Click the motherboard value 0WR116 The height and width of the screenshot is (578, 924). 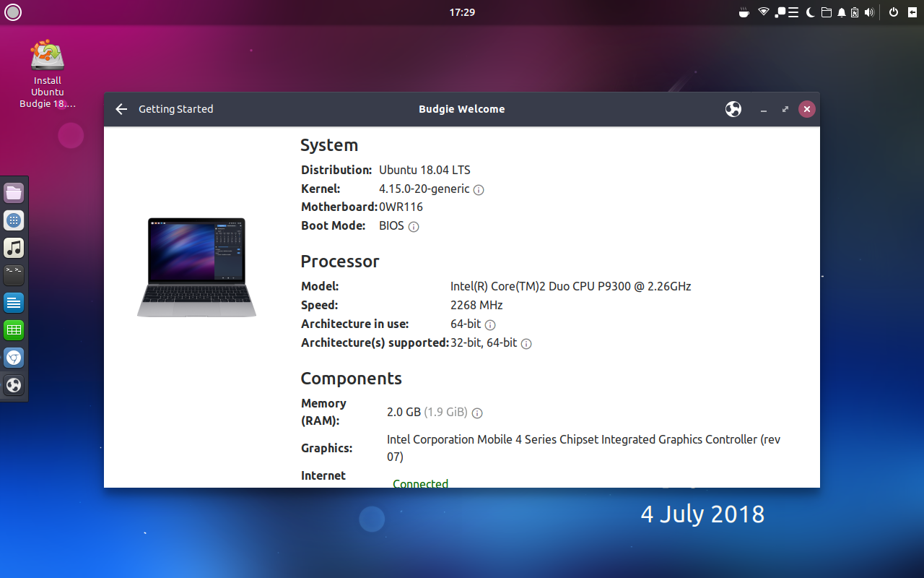[401, 207]
